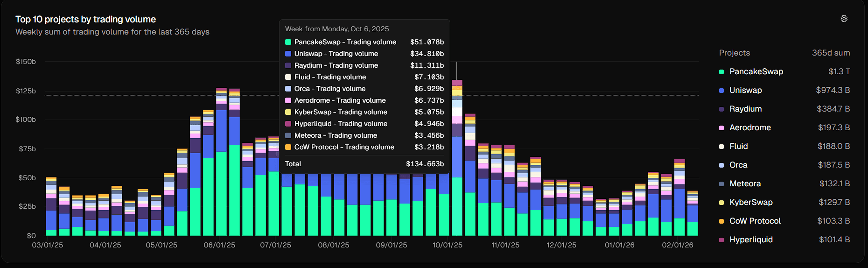Click the yellow KyberSwap legend swatch
This screenshot has height=268, width=868.
tap(721, 203)
